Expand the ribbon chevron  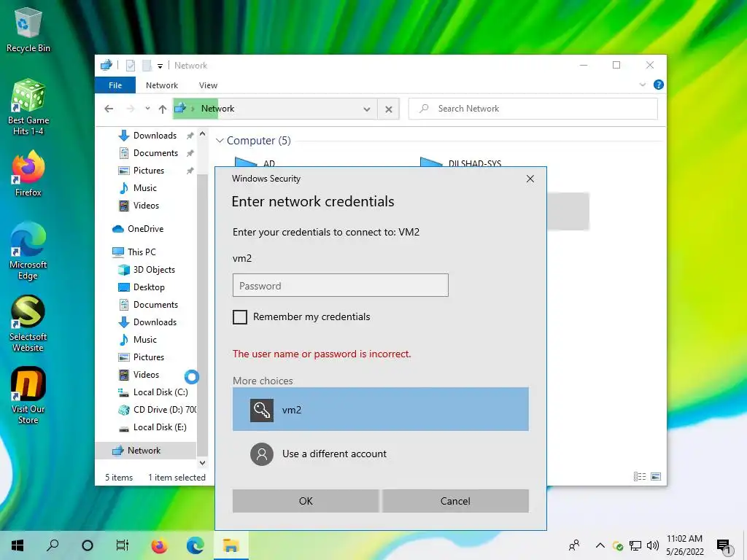coord(642,85)
